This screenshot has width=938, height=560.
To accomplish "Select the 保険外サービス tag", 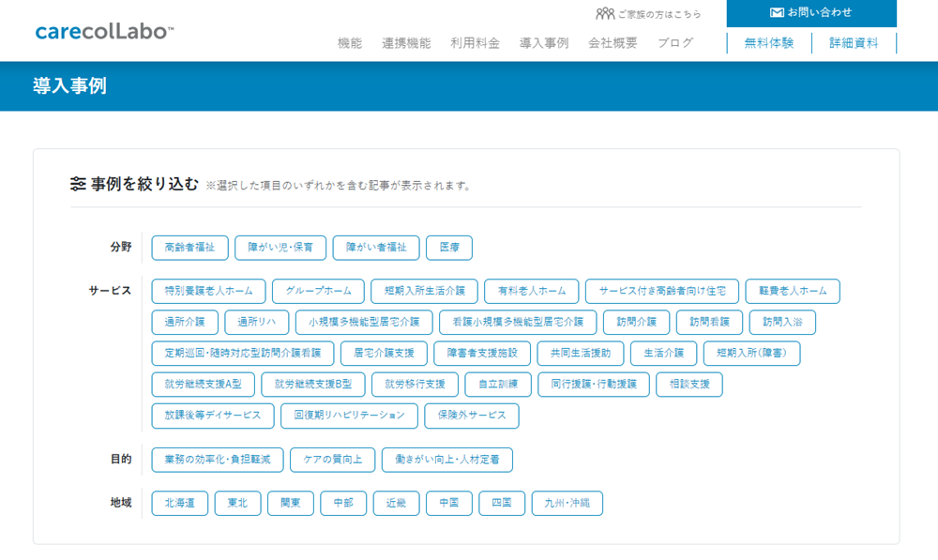I will point(472,416).
